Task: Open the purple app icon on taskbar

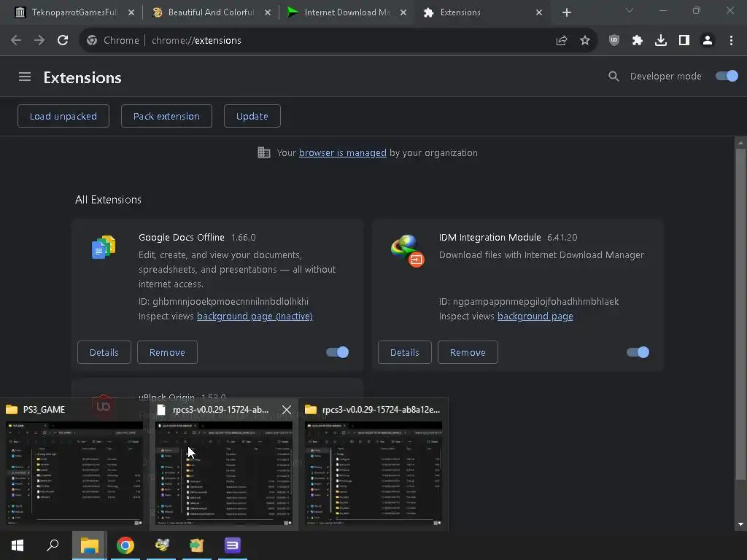Action: point(233,545)
